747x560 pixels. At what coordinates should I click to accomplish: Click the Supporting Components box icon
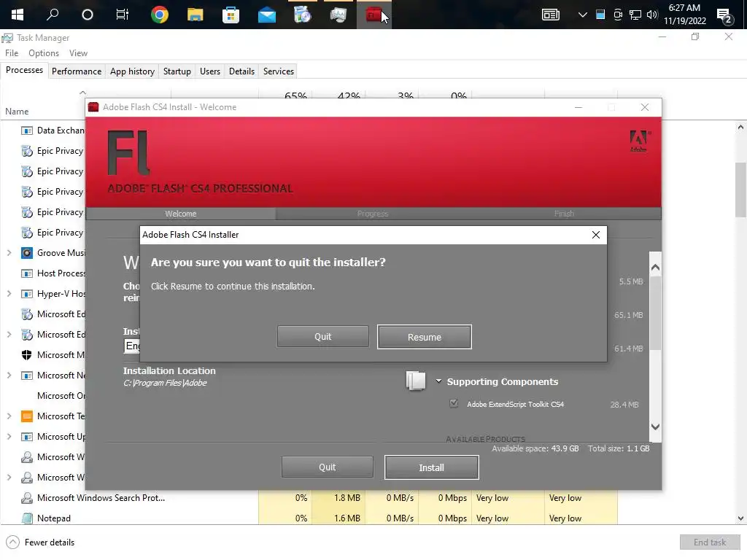pyautogui.click(x=415, y=381)
